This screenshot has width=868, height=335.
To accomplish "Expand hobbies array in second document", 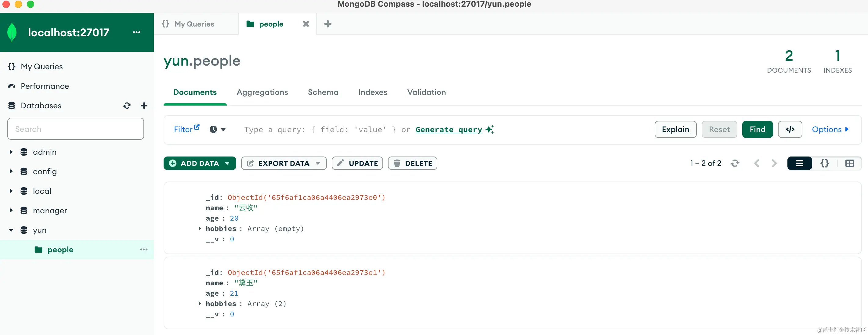I will click(x=200, y=303).
